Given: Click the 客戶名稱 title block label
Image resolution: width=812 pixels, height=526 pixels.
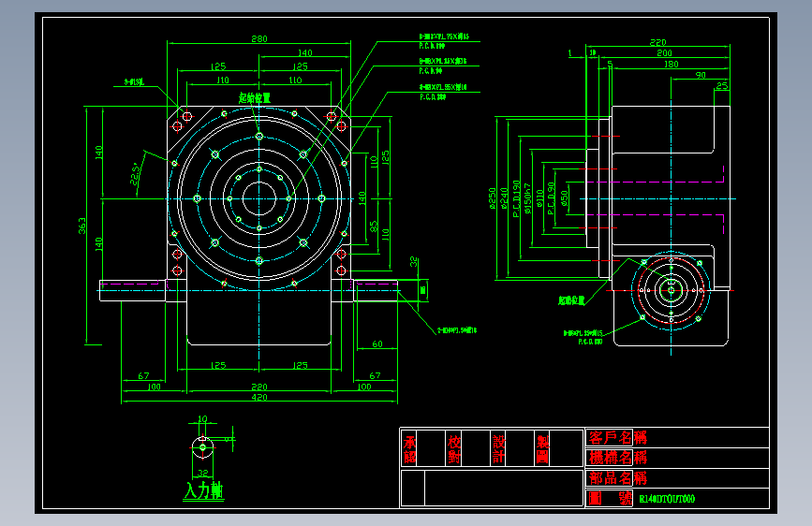Looking at the screenshot, I should click(x=618, y=438).
